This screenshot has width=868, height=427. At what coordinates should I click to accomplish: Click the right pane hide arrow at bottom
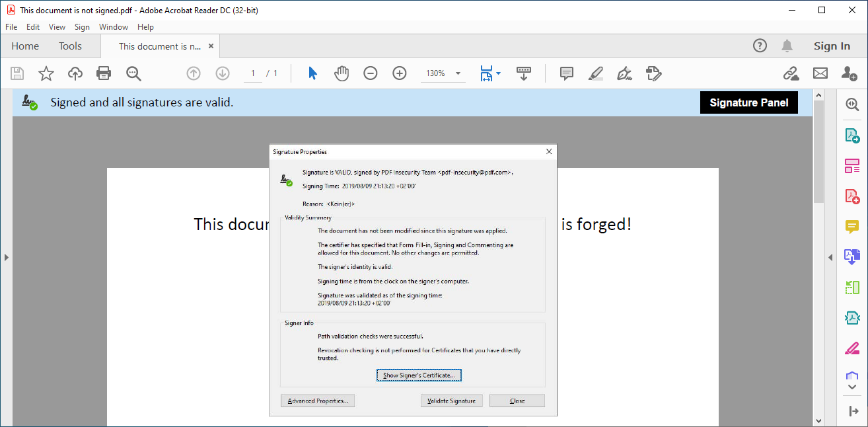coord(852,411)
